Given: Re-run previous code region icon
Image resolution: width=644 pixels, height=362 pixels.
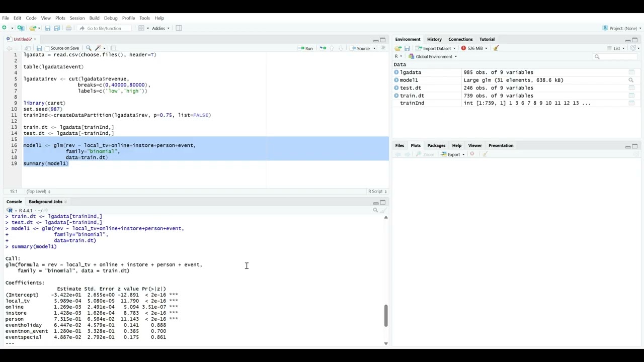Looking at the screenshot, I should (323, 48).
